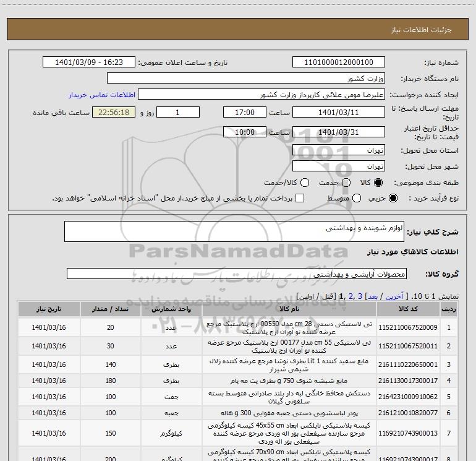Click the remaining time field 22:56:18
Image resolution: width=476 pixels, height=461 pixels.
(x=114, y=112)
